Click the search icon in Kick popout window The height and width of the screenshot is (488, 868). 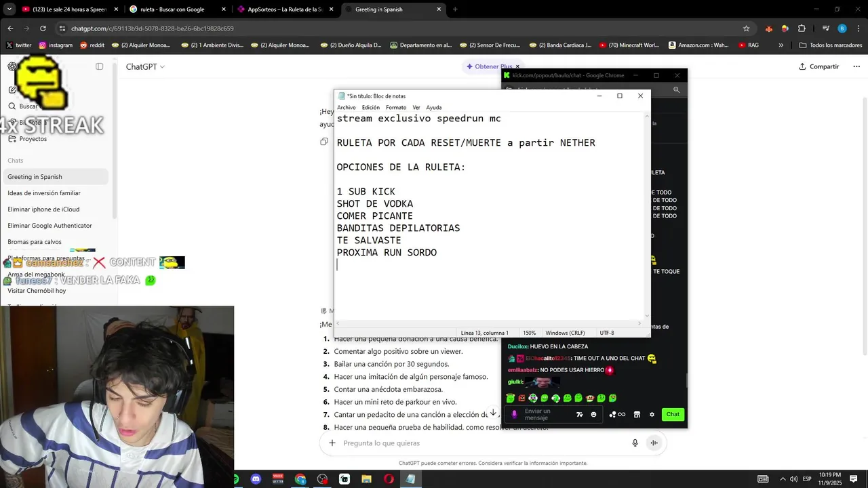pos(676,89)
